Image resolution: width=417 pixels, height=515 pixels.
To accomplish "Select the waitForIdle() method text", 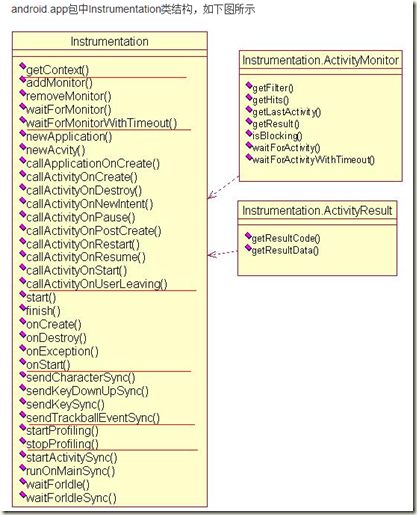I will (x=58, y=484).
